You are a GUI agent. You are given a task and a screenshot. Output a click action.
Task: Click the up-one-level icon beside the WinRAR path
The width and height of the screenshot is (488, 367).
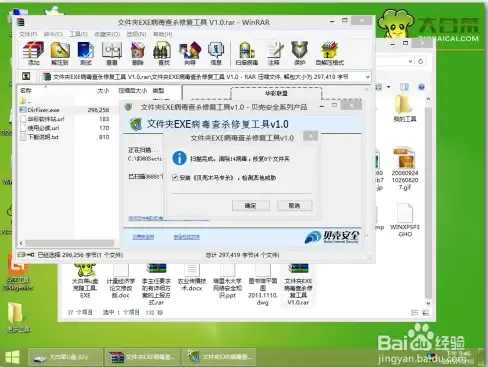26,76
